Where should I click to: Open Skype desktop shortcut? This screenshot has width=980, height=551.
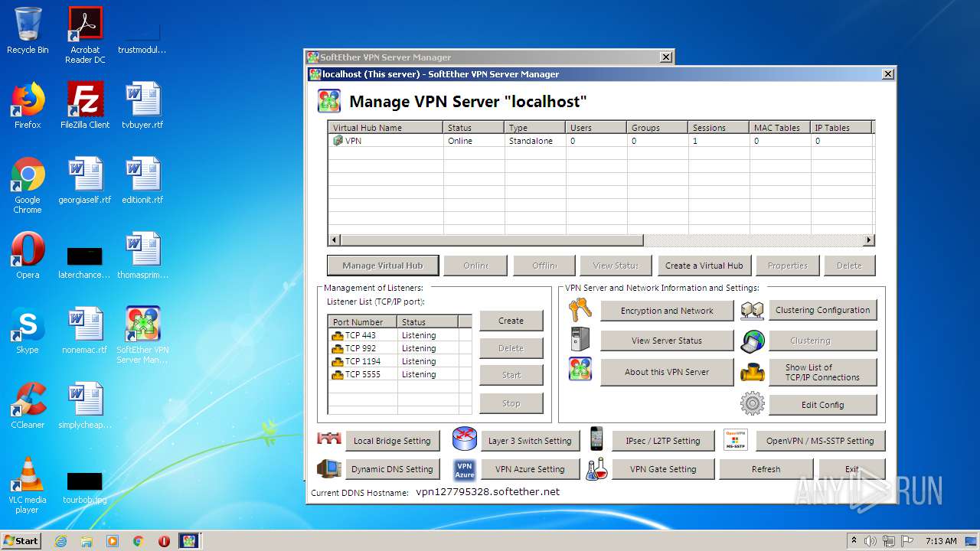point(28,331)
